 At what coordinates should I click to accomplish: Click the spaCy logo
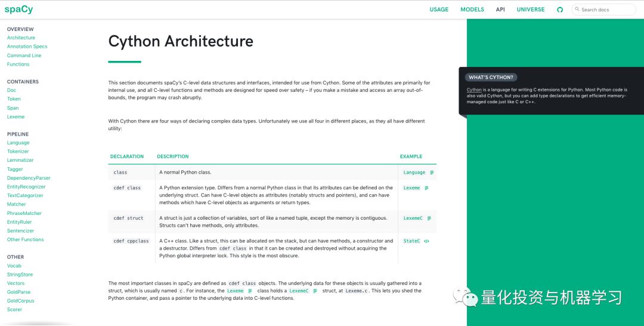tap(18, 10)
